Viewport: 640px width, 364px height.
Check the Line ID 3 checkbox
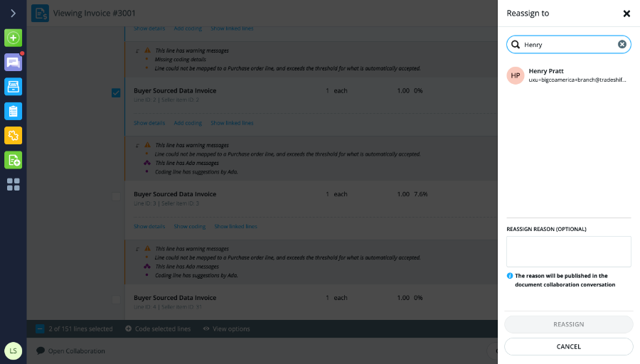116,196
